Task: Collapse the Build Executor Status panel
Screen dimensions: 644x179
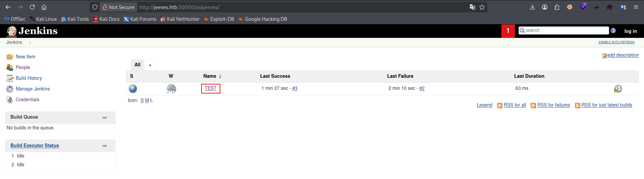Action: [105, 145]
